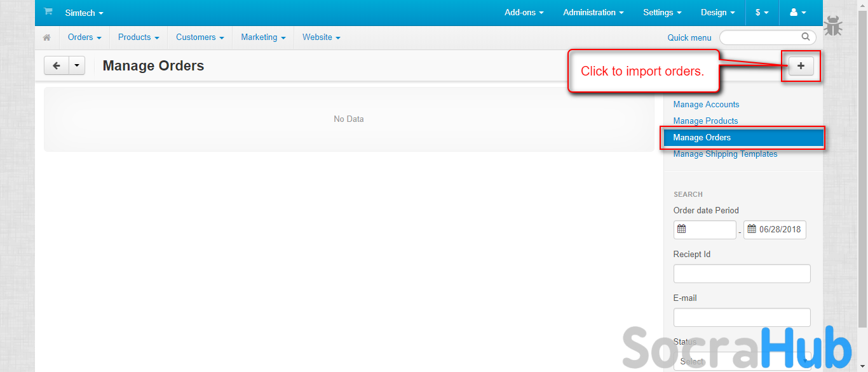Expand the Website menu
The image size is (868, 372).
322,37
